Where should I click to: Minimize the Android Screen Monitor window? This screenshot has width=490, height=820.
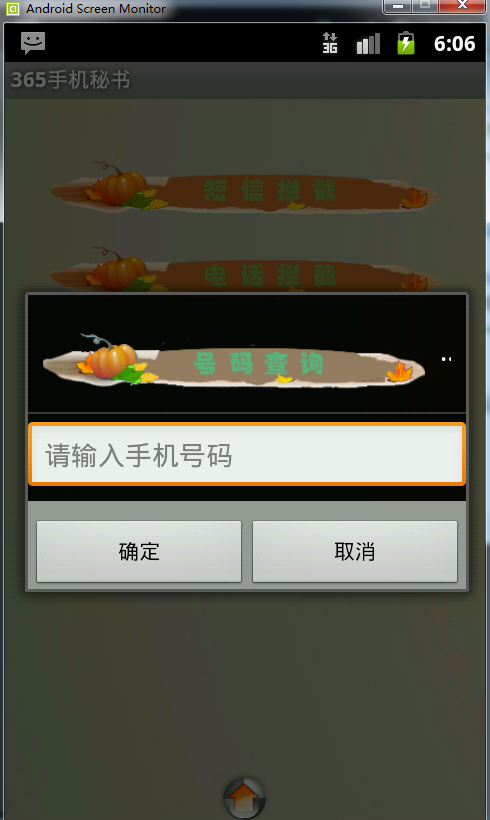(398, 6)
